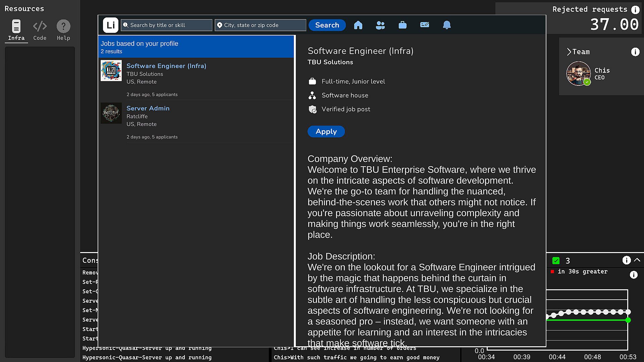The height and width of the screenshot is (362, 644).
Task: Click the City, state or zip code field
Action: point(261,25)
